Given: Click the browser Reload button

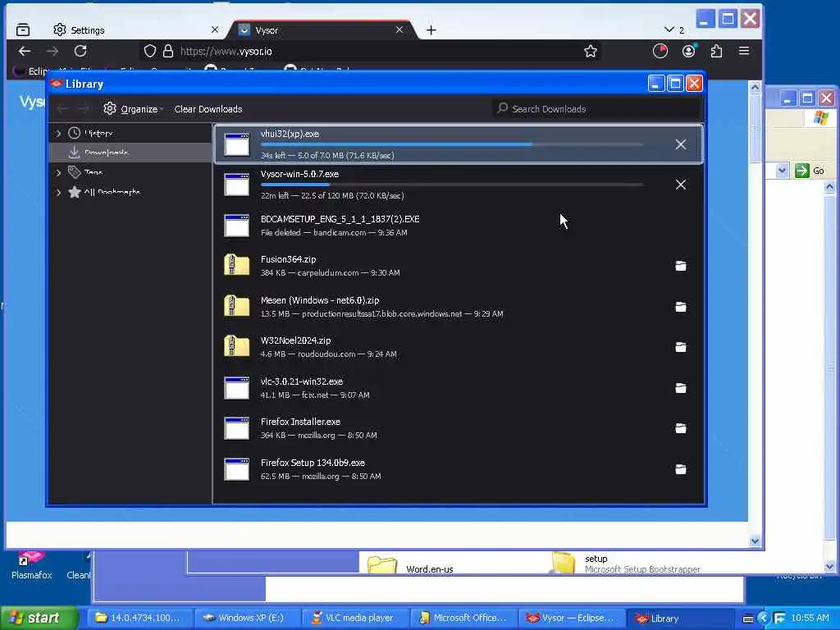Looking at the screenshot, I should pyautogui.click(x=80, y=51).
